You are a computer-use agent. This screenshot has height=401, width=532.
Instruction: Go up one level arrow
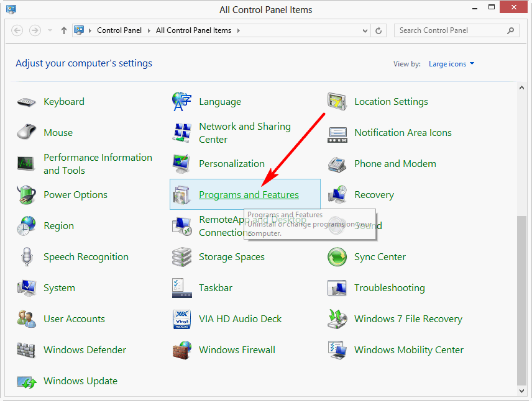click(x=64, y=30)
